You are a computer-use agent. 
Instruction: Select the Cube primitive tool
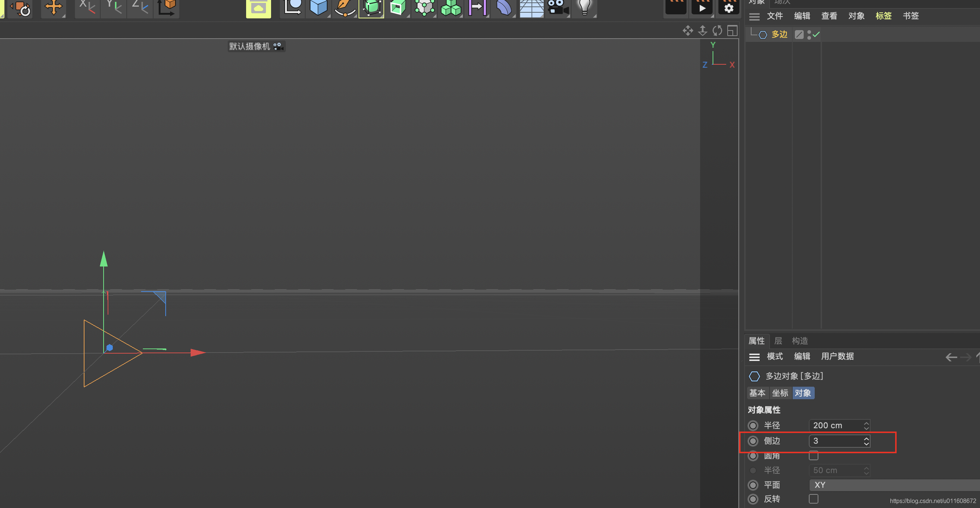(x=318, y=8)
